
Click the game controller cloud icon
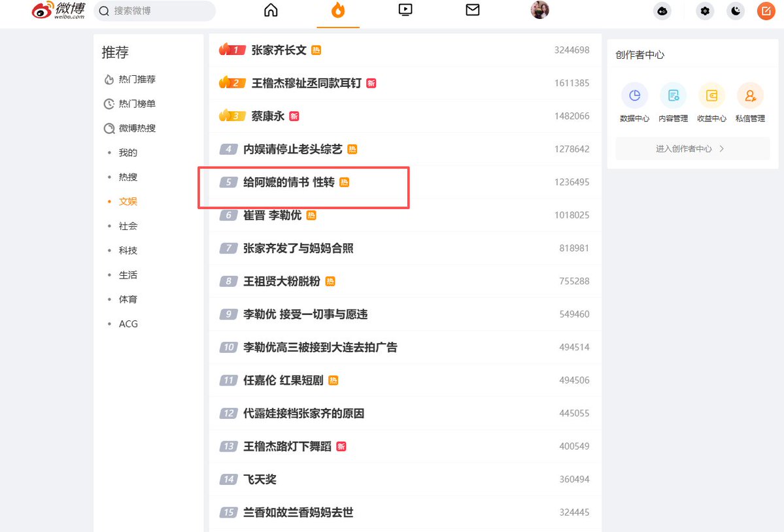[662, 11]
